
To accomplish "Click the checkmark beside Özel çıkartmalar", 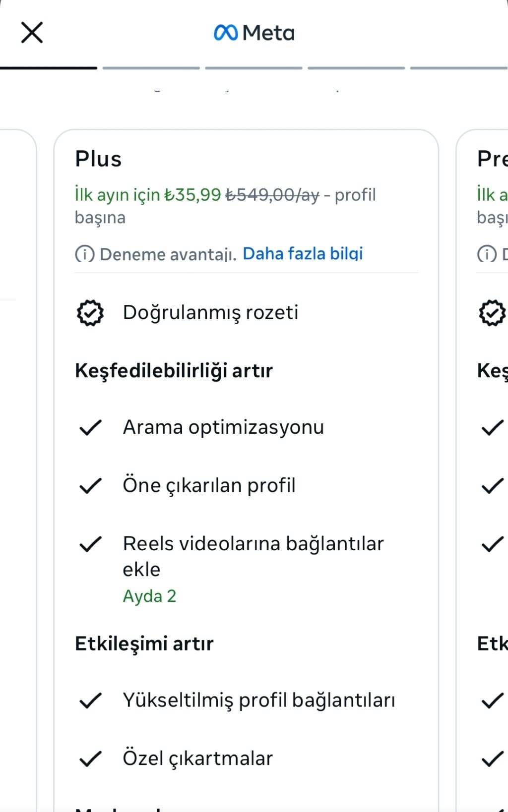I will click(90, 757).
